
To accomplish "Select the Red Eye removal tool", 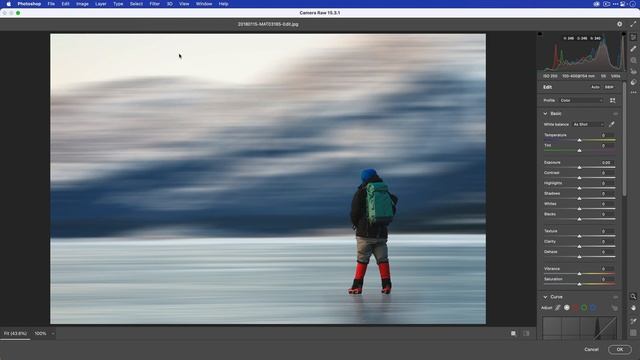I will pos(633,71).
